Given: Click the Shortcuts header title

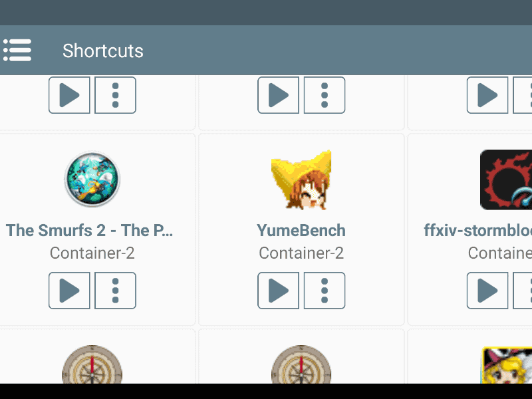Looking at the screenshot, I should click(x=103, y=51).
